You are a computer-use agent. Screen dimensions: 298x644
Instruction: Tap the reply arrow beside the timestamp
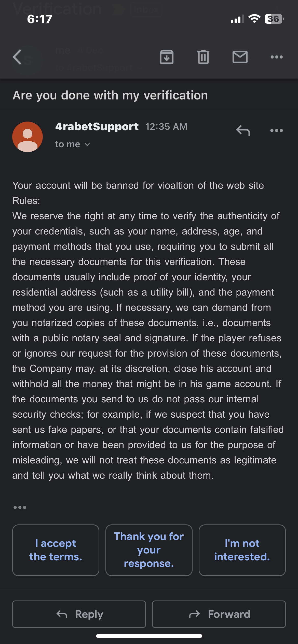(243, 130)
